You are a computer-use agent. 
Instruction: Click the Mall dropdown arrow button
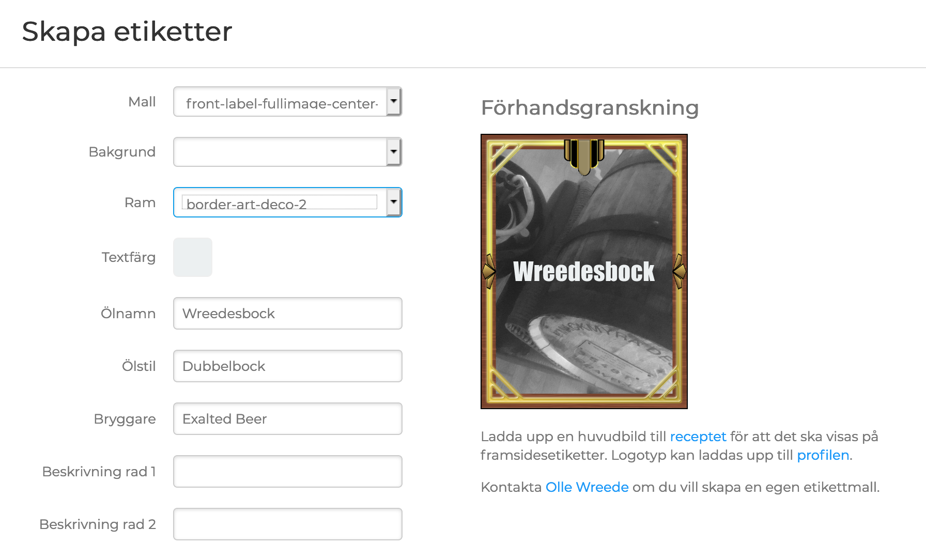(394, 102)
